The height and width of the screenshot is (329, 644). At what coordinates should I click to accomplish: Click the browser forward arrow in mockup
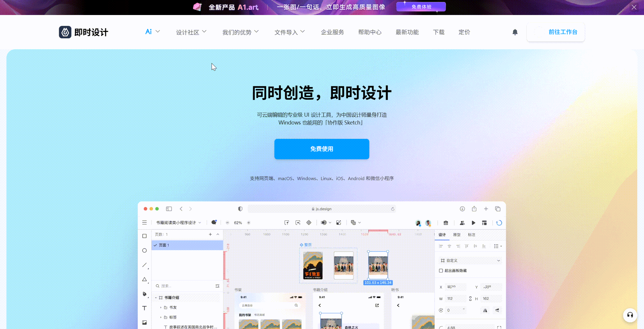click(191, 209)
